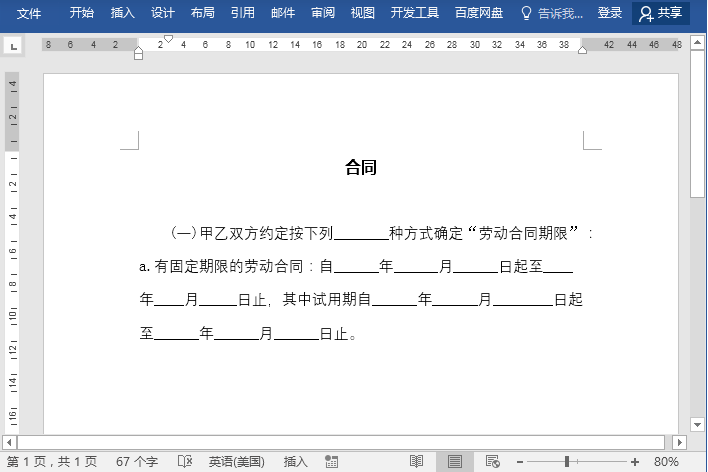Click the right indent marker on ruler

point(582,50)
